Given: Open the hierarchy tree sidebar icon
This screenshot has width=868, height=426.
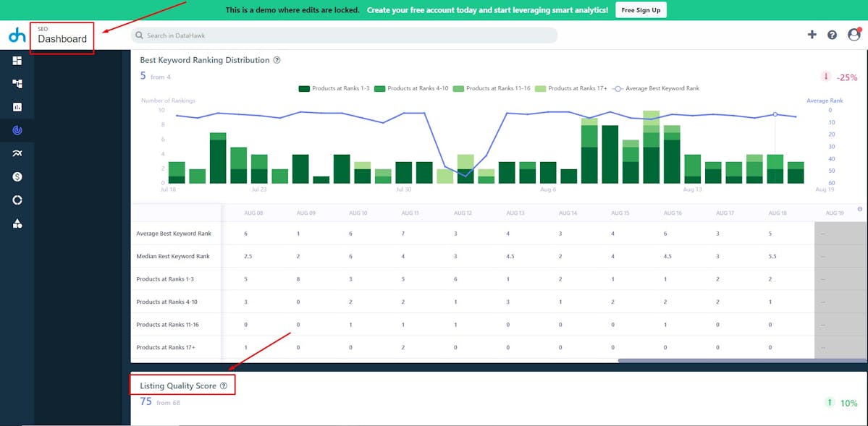Looking at the screenshot, I should [x=17, y=84].
